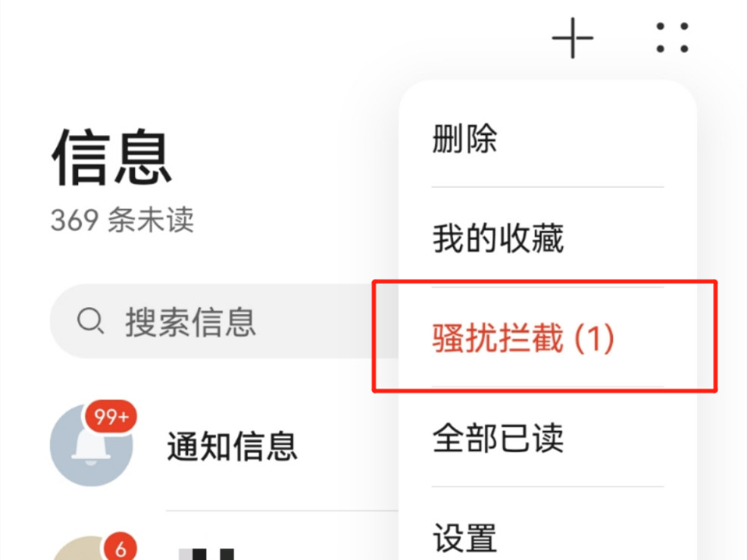Tap the (1) count beside 骚扰拦截
Viewport: 747px width, 560px height.
tap(594, 337)
